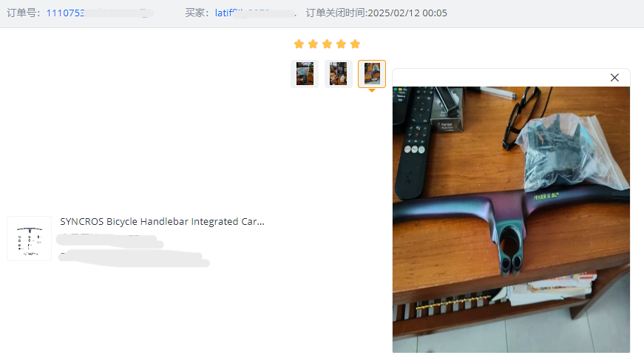This screenshot has height=358, width=644.
Task: Select the highlighted third review thumbnail
Action: pyautogui.click(x=372, y=73)
